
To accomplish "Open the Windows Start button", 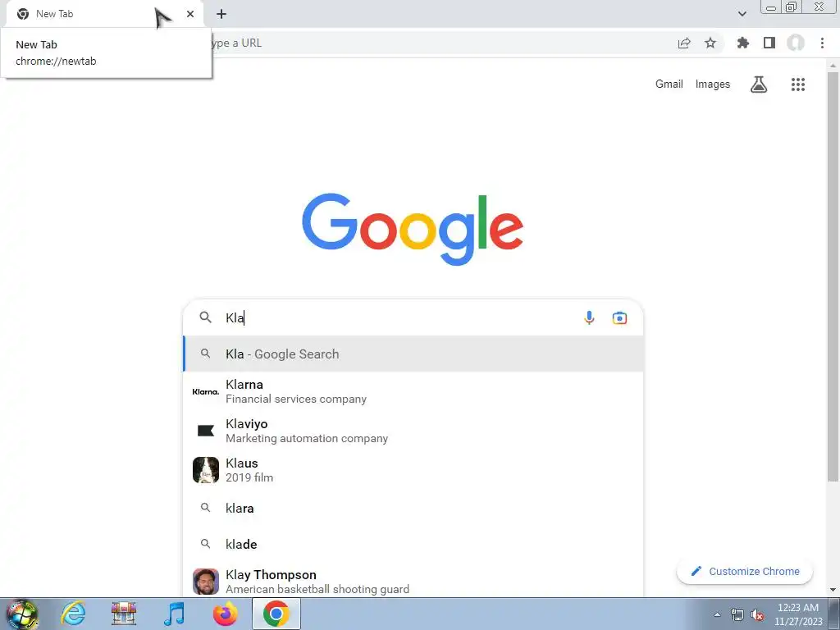I will click(x=22, y=614).
